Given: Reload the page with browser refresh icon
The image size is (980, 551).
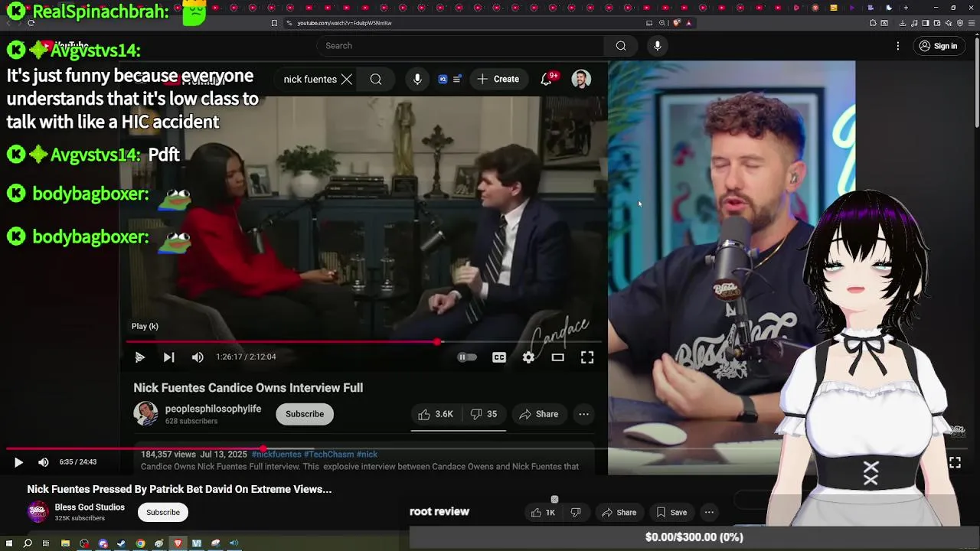Looking at the screenshot, I should [31, 23].
